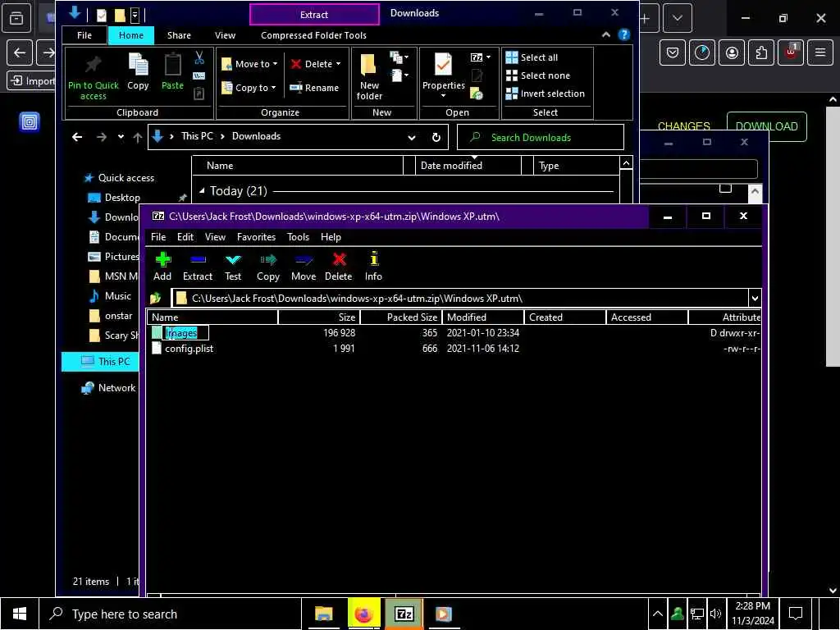This screenshot has width=840, height=630.
Task: Click the Copy icon in Explorer ribbon
Action: pyautogui.click(x=138, y=71)
